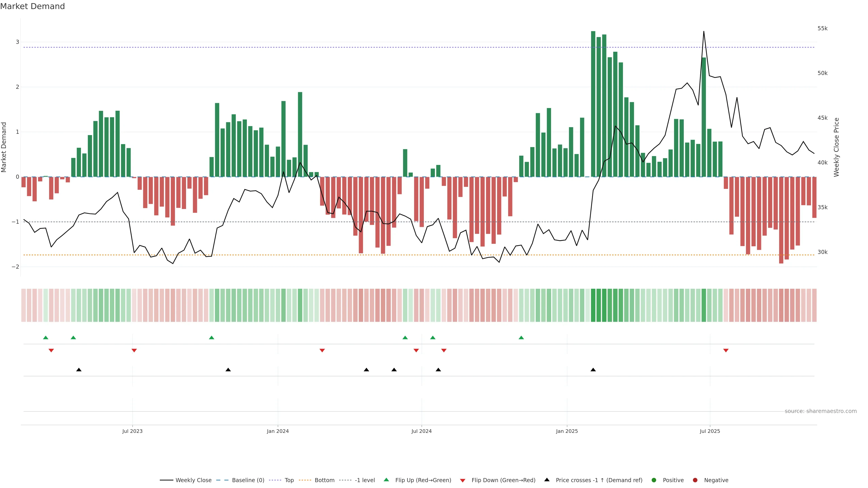Click the source sharemaestro.com text
The image size is (868, 488).
pyautogui.click(x=821, y=411)
